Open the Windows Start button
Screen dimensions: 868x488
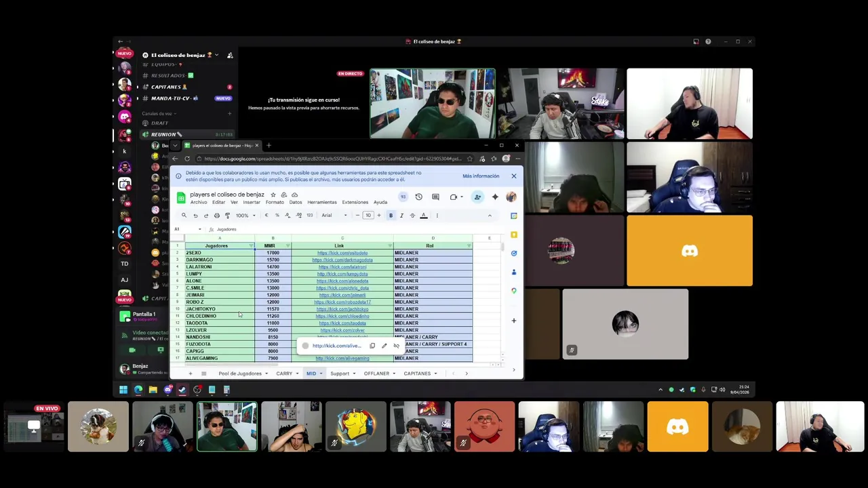(x=123, y=390)
